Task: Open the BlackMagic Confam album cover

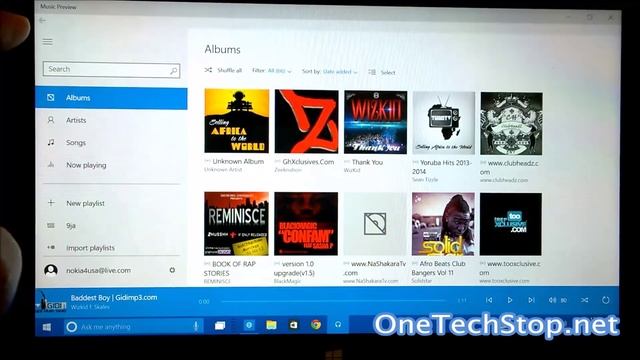Action: tap(306, 224)
